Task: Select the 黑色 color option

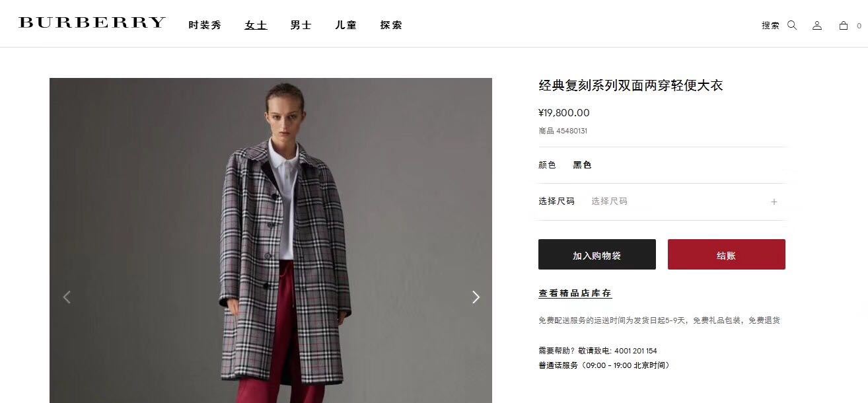Action: coord(582,165)
